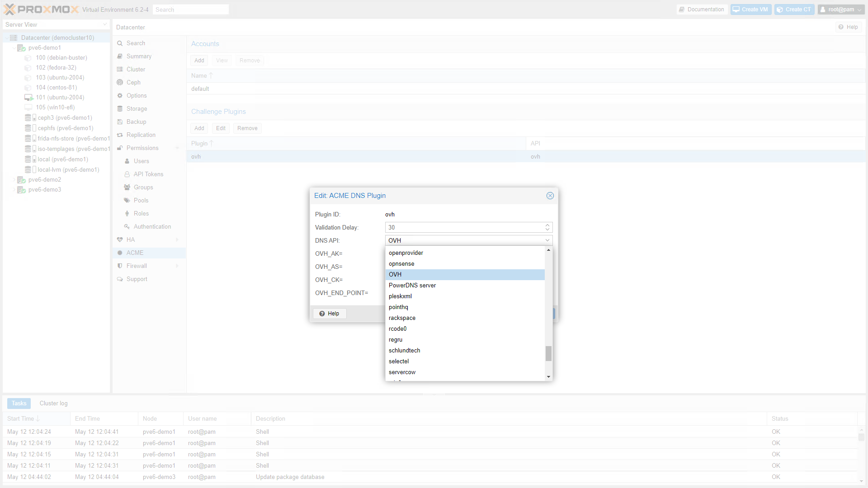This screenshot has width=868, height=488.
Task: Click Create VM button
Action: [750, 9]
